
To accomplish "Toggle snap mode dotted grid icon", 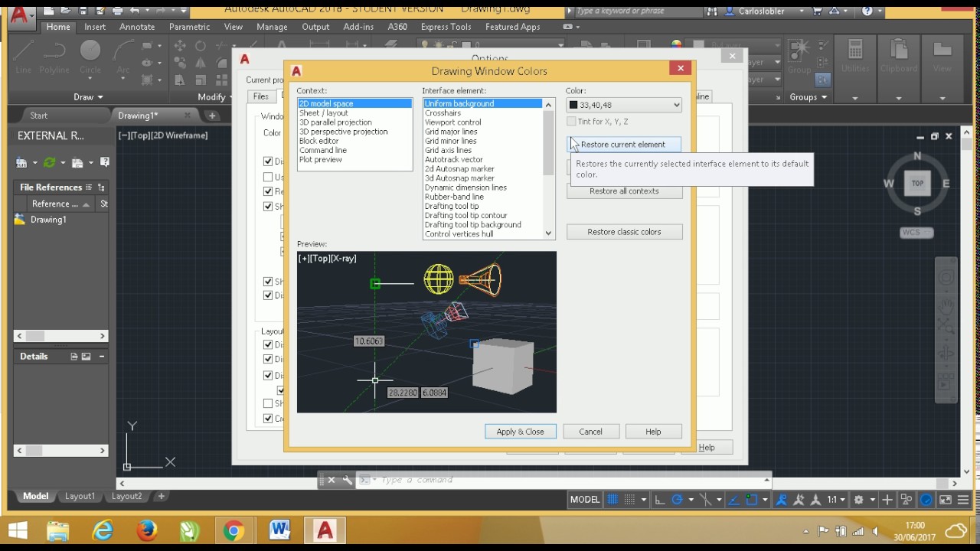I will click(x=629, y=500).
